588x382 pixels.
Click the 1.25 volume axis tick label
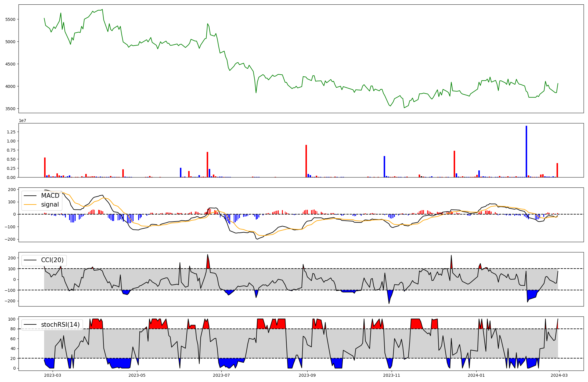(x=11, y=132)
